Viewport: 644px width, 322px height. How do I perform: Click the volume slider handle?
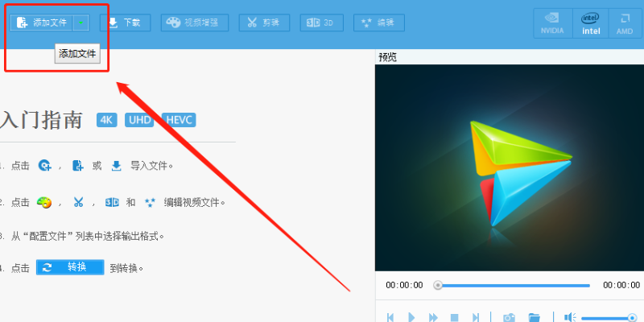point(633,317)
